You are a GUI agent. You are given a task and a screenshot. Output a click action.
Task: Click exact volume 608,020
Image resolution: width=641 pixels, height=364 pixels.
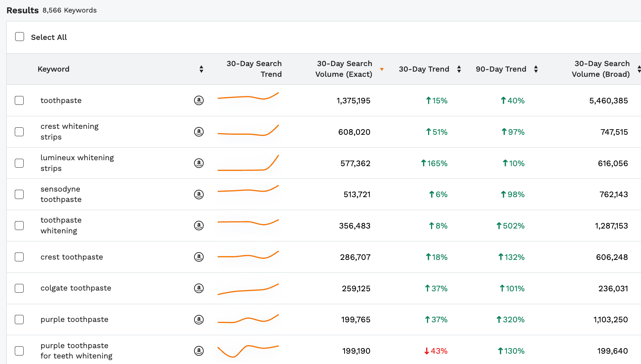[354, 132]
